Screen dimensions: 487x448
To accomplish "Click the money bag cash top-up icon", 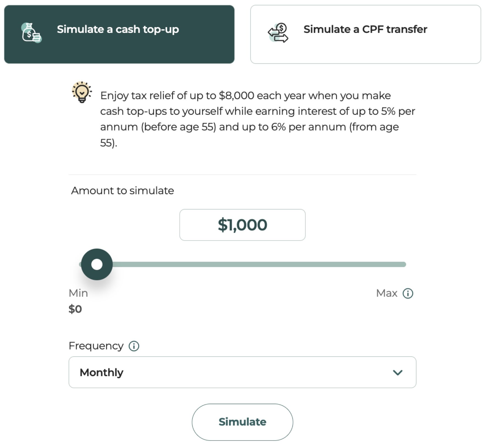I will tap(31, 33).
